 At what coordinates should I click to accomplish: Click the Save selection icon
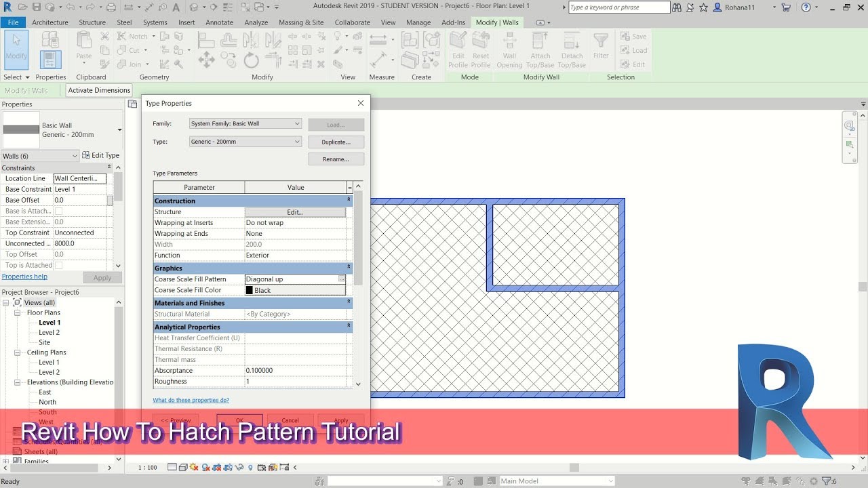(x=632, y=37)
